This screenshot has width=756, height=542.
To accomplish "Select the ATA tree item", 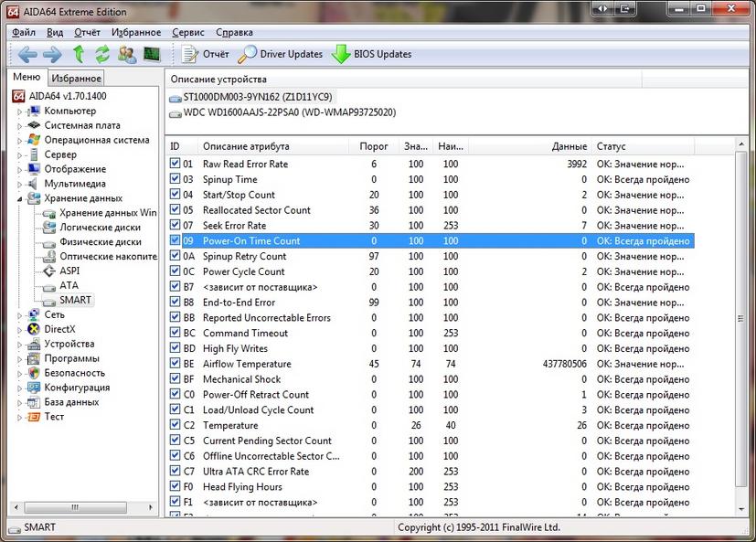I will pos(69,285).
